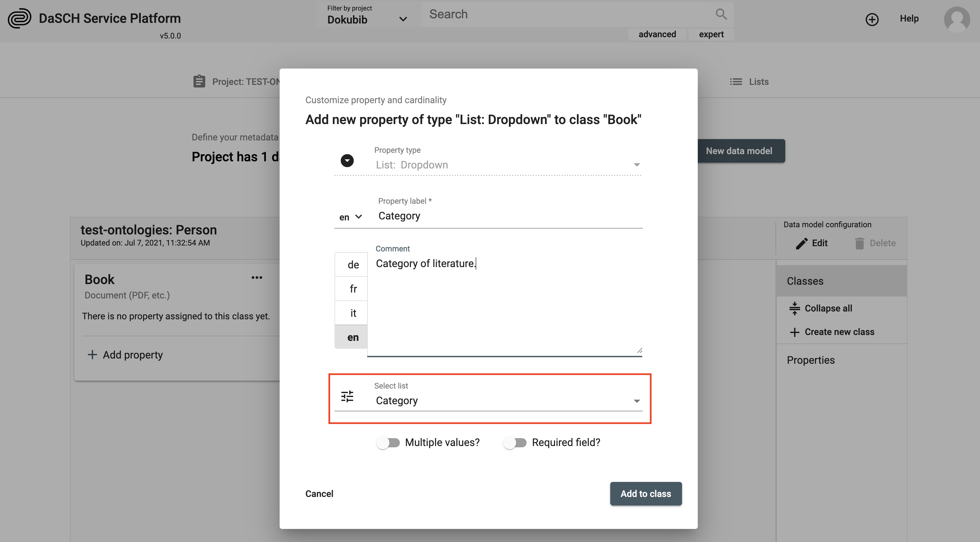
Task: Click the DaSCH Service Platform logo icon
Action: (x=19, y=18)
